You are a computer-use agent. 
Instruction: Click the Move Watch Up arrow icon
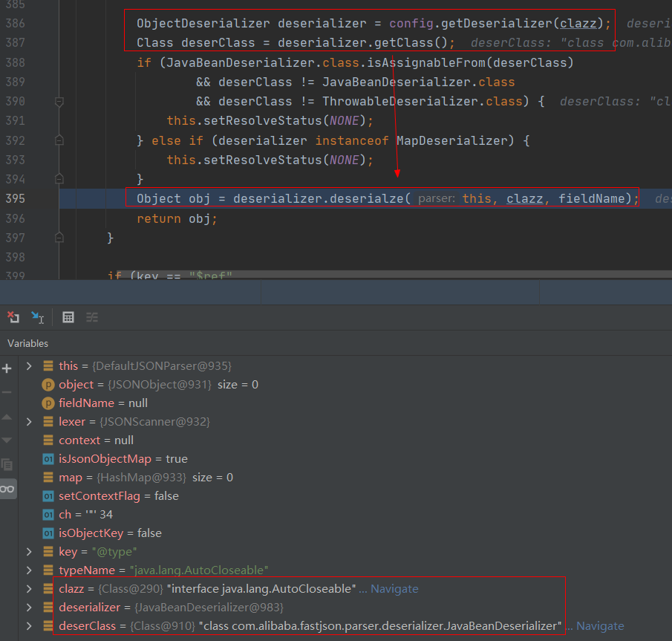point(7,417)
